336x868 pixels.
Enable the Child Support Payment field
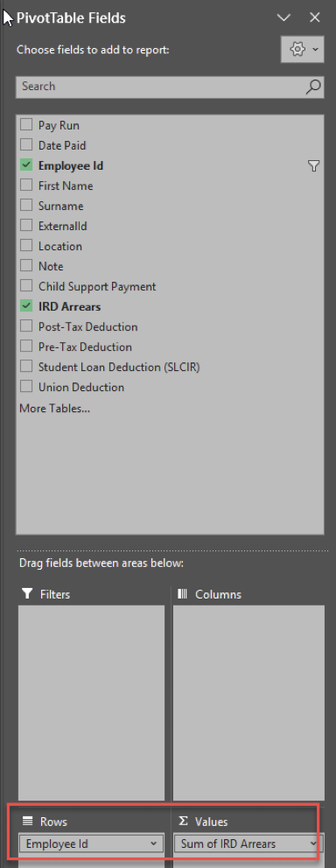[26, 285]
